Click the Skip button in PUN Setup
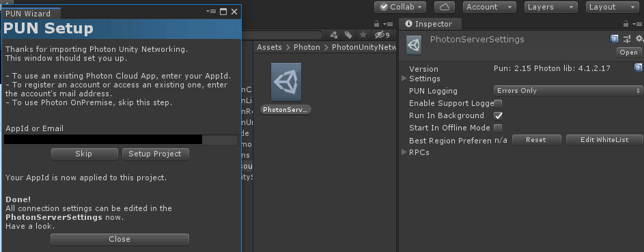 [84, 154]
